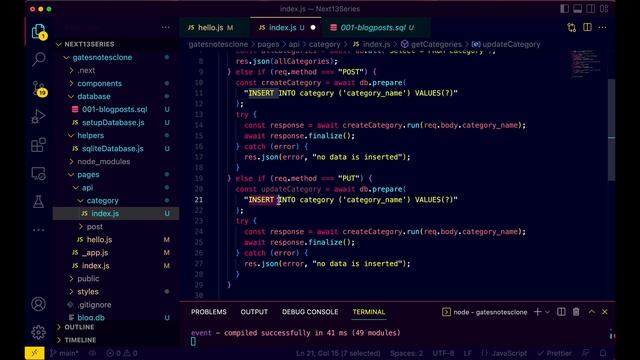Click the feedback icon in status bar
The height and width of the screenshot is (360, 640).
click(x=586, y=353)
